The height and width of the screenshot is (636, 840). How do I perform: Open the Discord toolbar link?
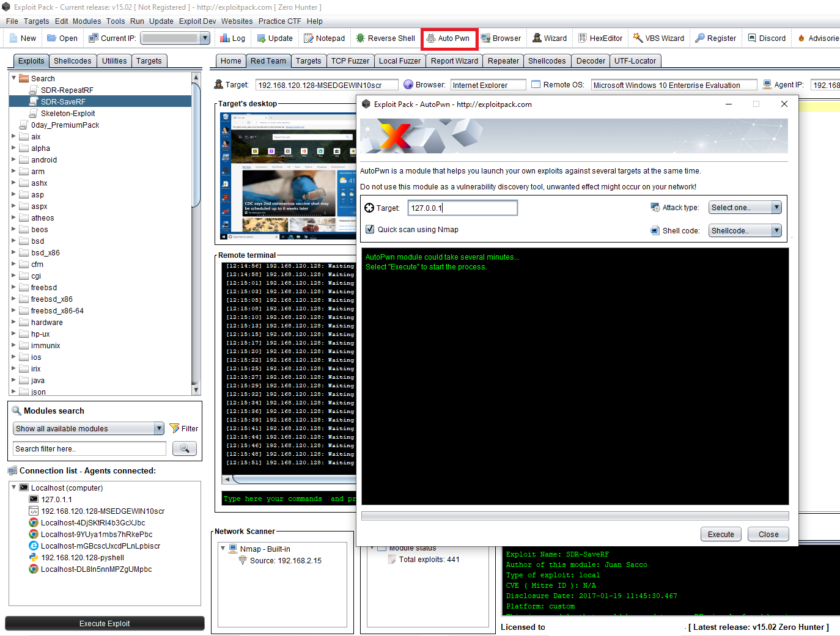pos(767,38)
